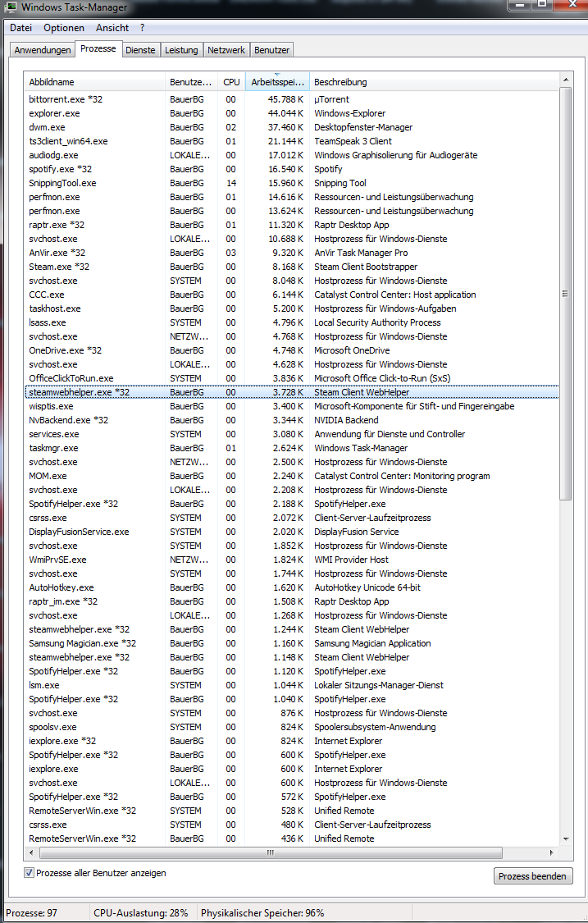588x923 pixels.
Task: Select the perfmon.exe row with 13.624 K
Action: tap(291, 211)
